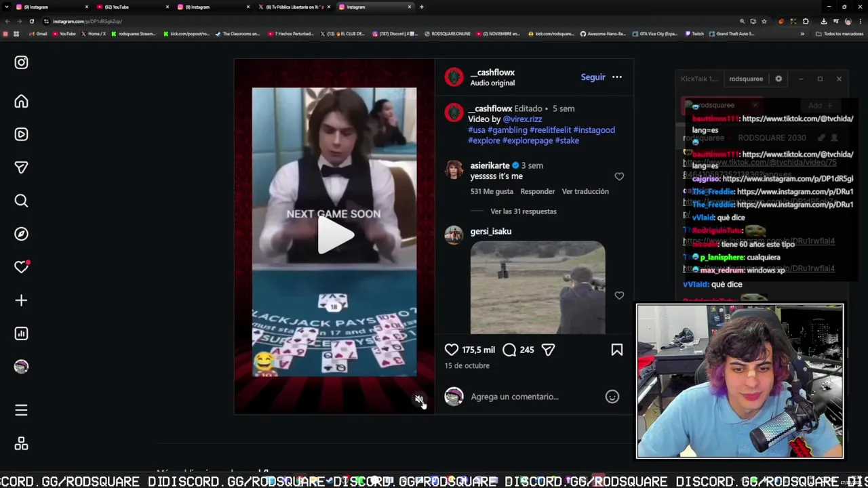Open a new browser tab
The width and height of the screenshot is (868, 488).
coord(422,7)
